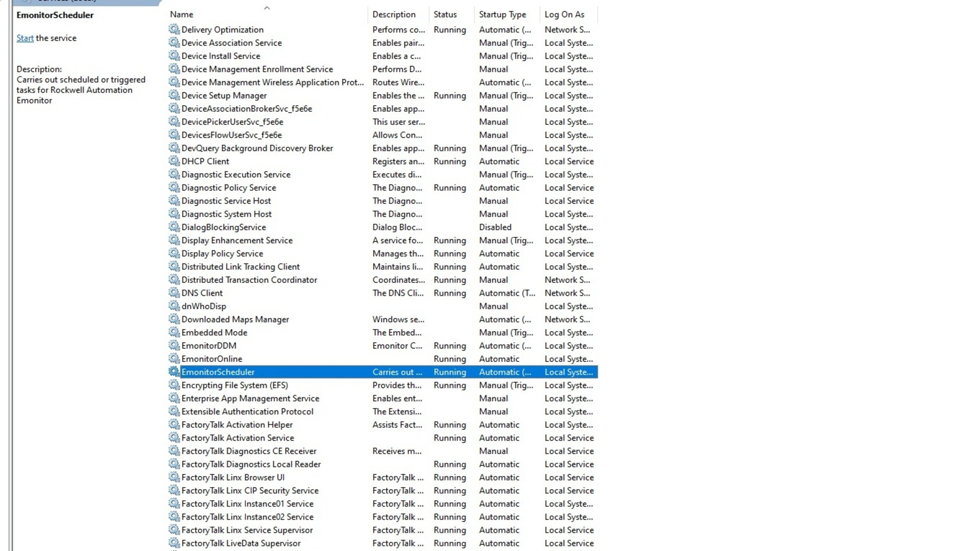The image size is (980, 551).
Task: Select the Enterprise App Management Service row
Action: coord(383,398)
